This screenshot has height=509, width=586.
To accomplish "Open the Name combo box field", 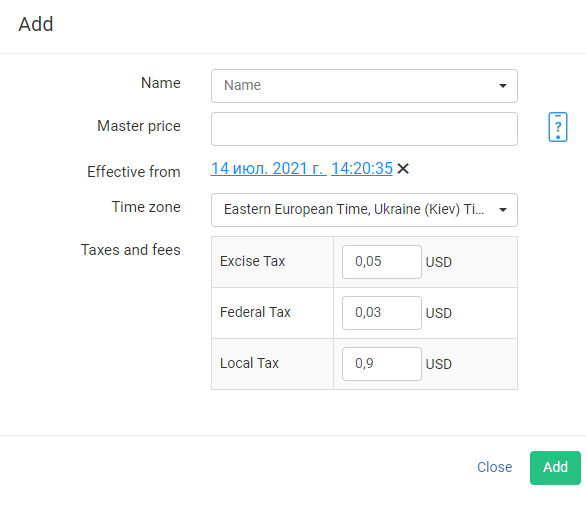I will pos(364,86).
